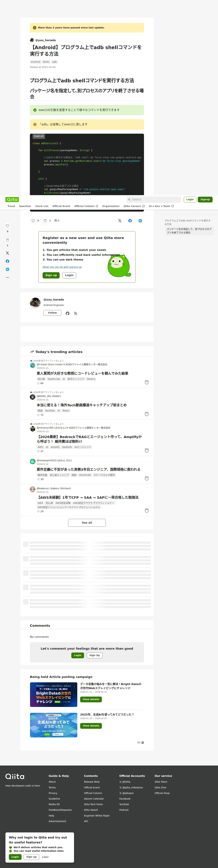
Task: Share on X using the icon under the code block
Action: (120, 221)
